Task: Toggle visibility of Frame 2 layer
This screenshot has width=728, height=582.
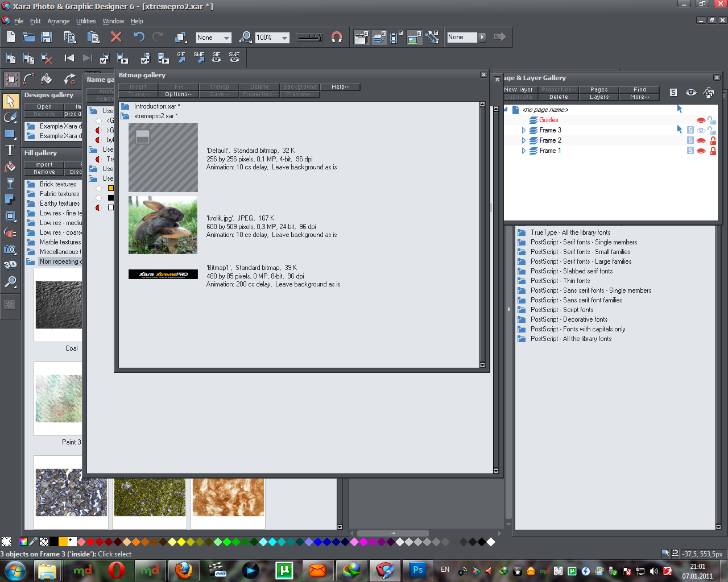Action: (x=701, y=140)
